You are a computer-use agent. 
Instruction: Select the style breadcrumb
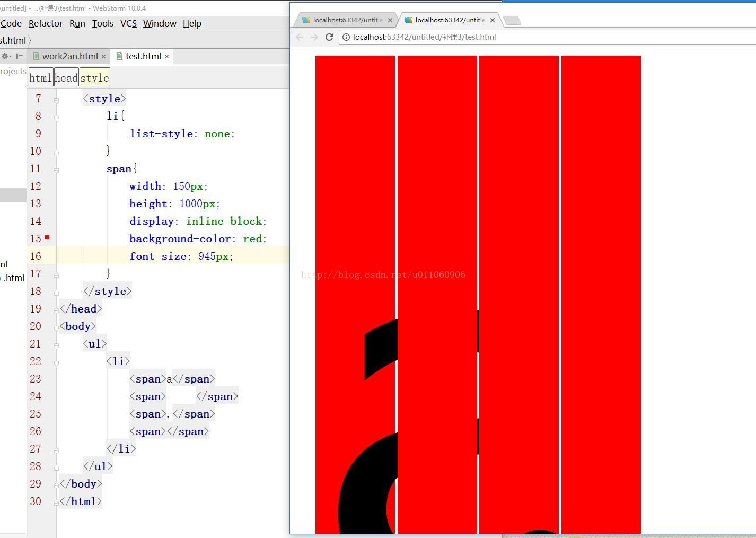[95, 78]
